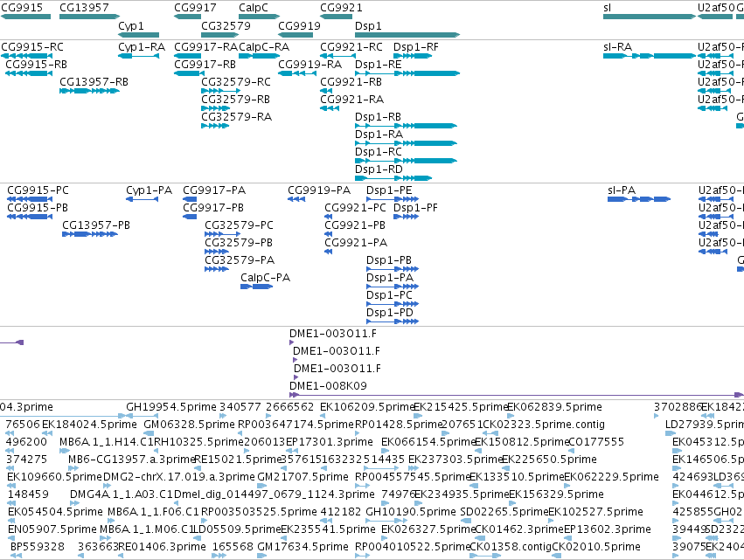744x560 pixels.
Task: Click the Cyp1-RA transcript
Action: coord(138,56)
